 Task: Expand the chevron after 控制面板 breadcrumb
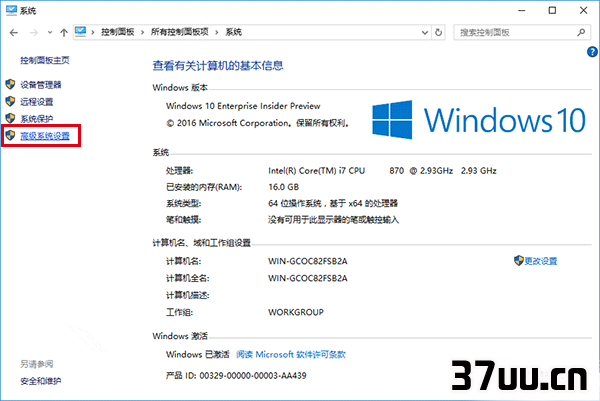click(142, 32)
